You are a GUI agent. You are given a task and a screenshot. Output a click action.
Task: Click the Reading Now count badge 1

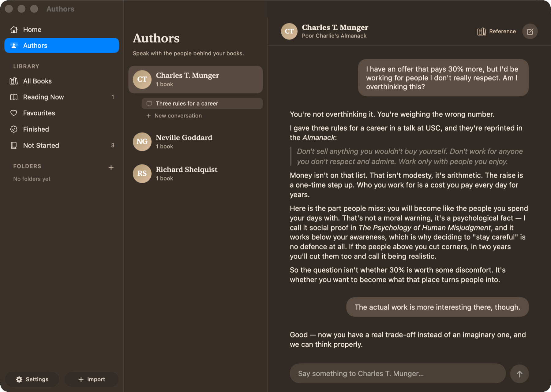pos(113,97)
